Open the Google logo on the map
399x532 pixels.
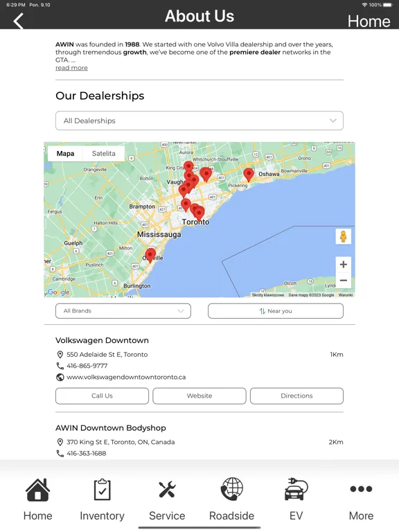58,292
